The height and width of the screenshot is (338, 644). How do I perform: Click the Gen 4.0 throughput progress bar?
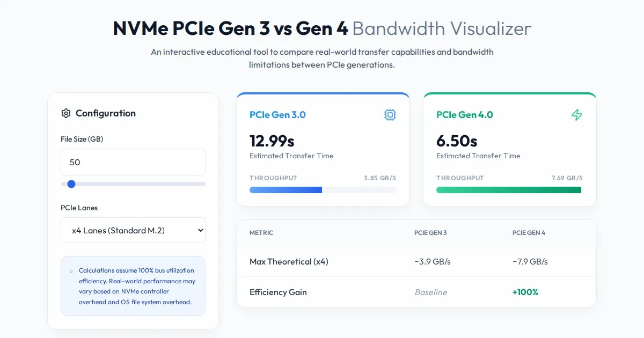(x=509, y=190)
